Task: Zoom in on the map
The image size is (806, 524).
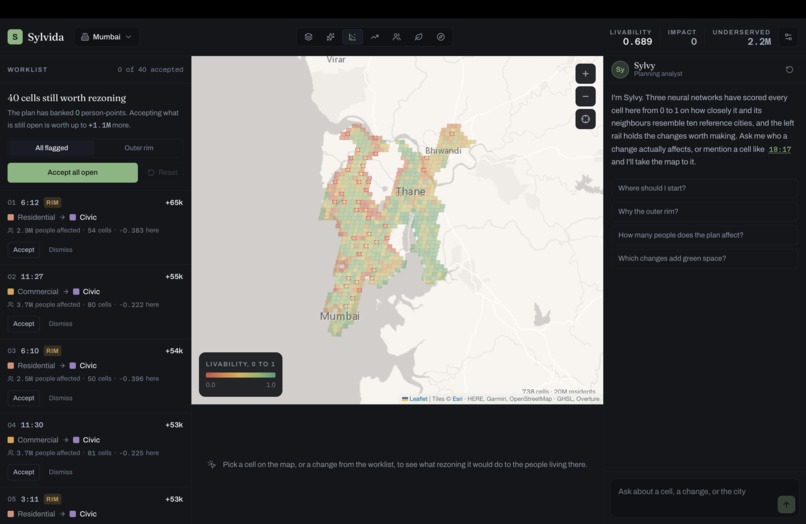Action: 585,74
